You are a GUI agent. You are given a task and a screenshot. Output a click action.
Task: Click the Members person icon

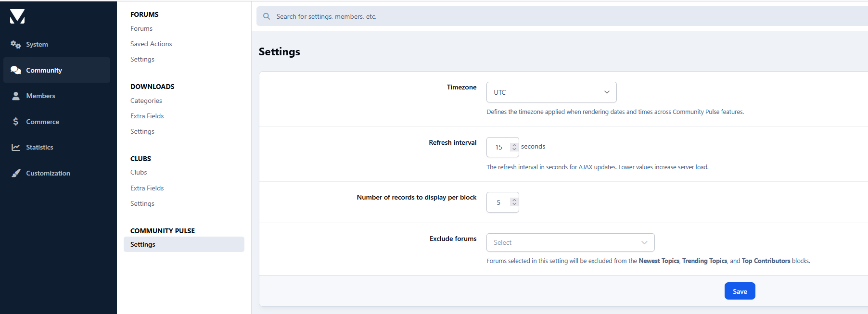pyautogui.click(x=16, y=96)
